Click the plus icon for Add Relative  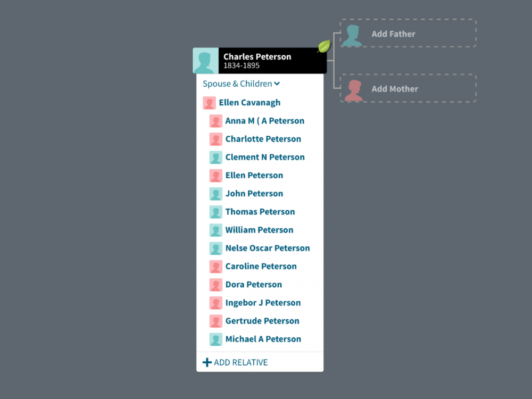point(207,362)
